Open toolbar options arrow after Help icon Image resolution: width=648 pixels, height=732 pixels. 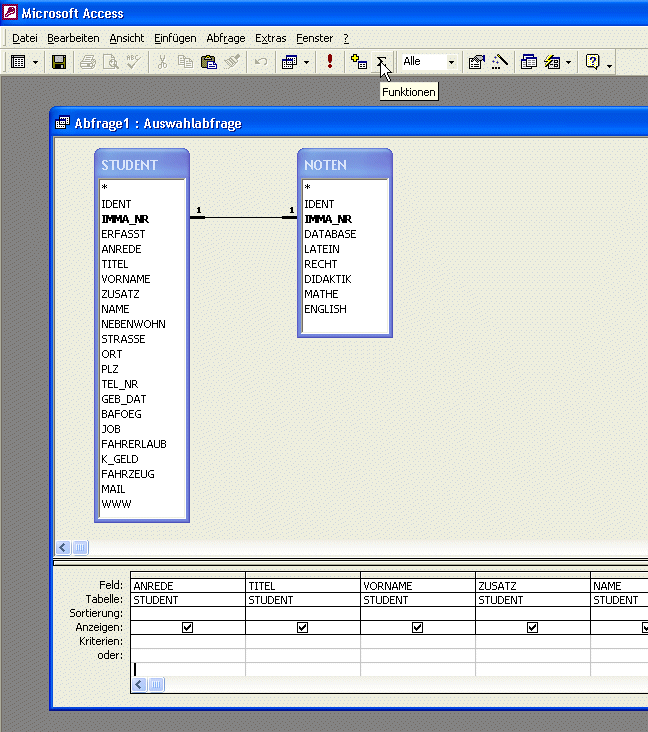[609, 64]
